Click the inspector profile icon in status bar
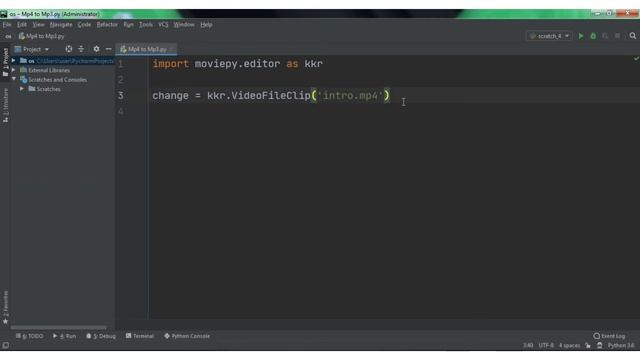This screenshot has height=360, width=640. [599, 345]
